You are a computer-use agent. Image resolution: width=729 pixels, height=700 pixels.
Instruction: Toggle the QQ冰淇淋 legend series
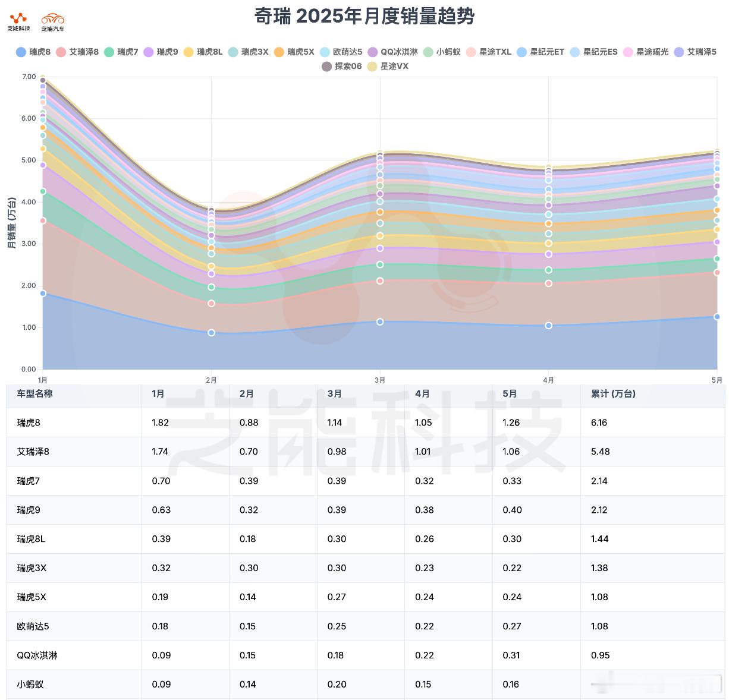[393, 52]
